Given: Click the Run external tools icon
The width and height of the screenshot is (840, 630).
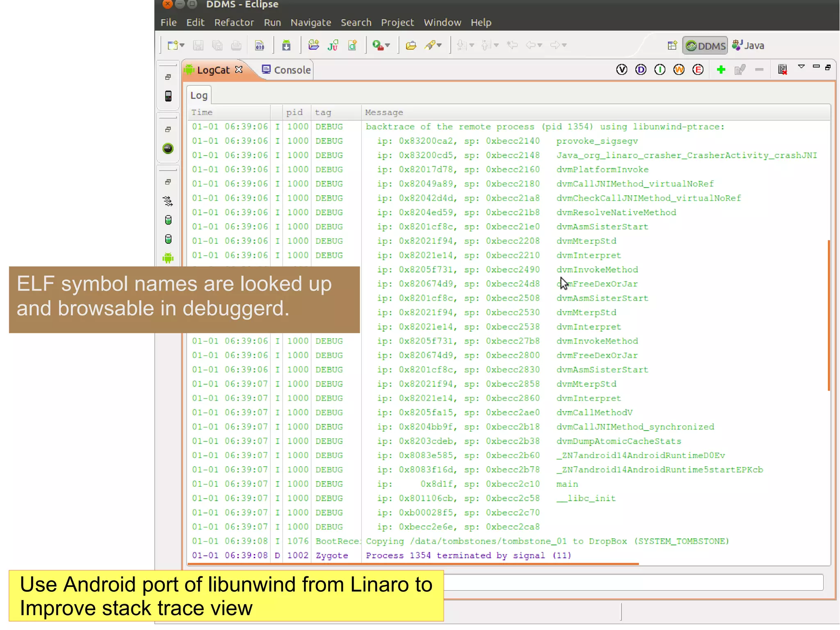Looking at the screenshot, I should click(378, 45).
